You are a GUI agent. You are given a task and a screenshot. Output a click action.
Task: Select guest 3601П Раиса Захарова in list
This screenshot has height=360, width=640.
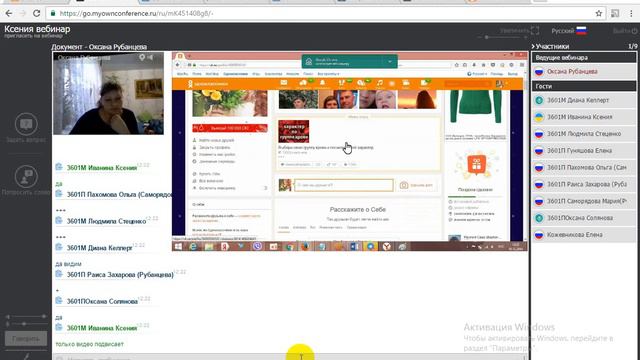(x=584, y=184)
